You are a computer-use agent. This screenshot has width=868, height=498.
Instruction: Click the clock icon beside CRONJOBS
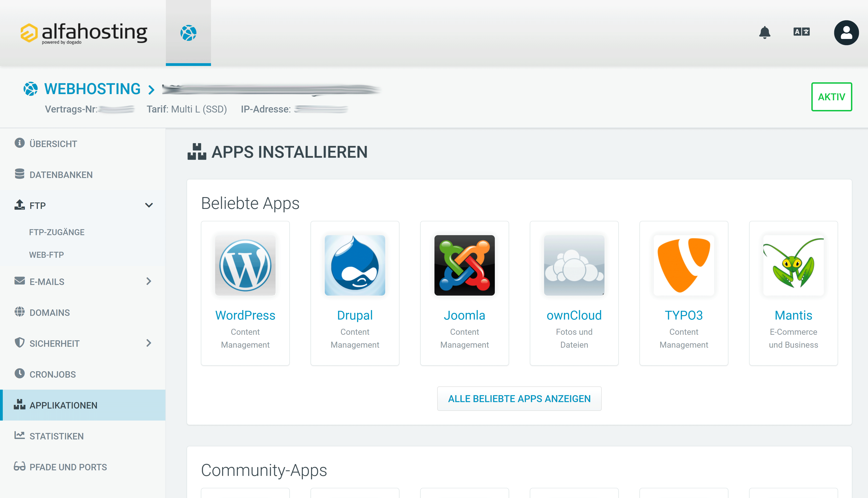pyautogui.click(x=20, y=373)
